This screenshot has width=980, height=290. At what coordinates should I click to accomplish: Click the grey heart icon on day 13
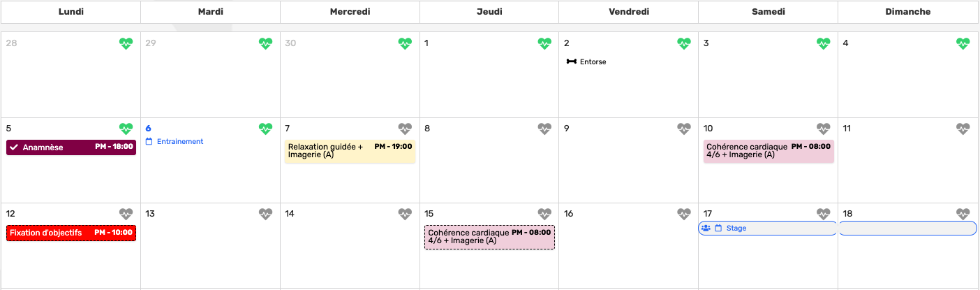pyautogui.click(x=265, y=214)
